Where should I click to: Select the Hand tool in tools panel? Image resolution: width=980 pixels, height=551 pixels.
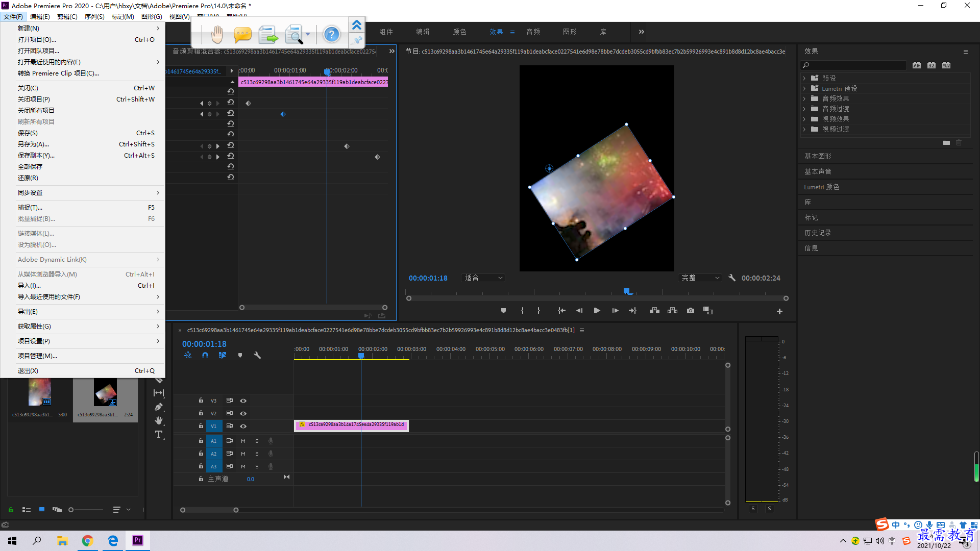159,420
